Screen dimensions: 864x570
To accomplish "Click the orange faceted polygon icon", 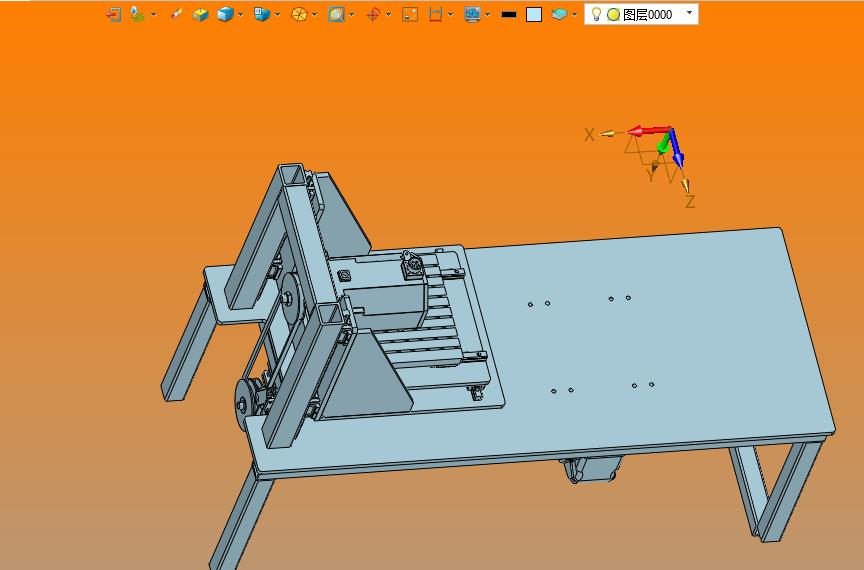I will pyautogui.click(x=299, y=14).
